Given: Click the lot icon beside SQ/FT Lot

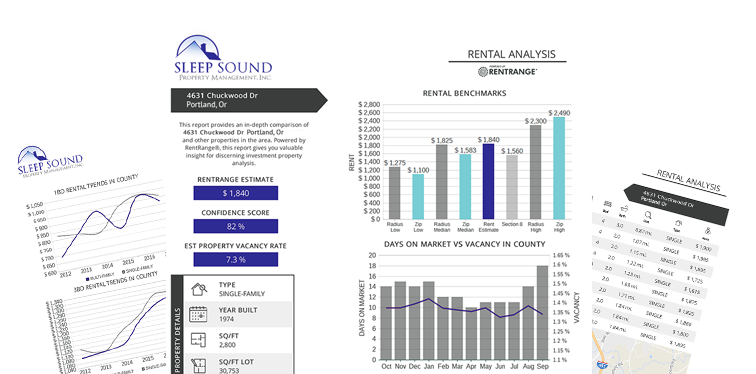Looking at the screenshot, I should click(x=198, y=365).
